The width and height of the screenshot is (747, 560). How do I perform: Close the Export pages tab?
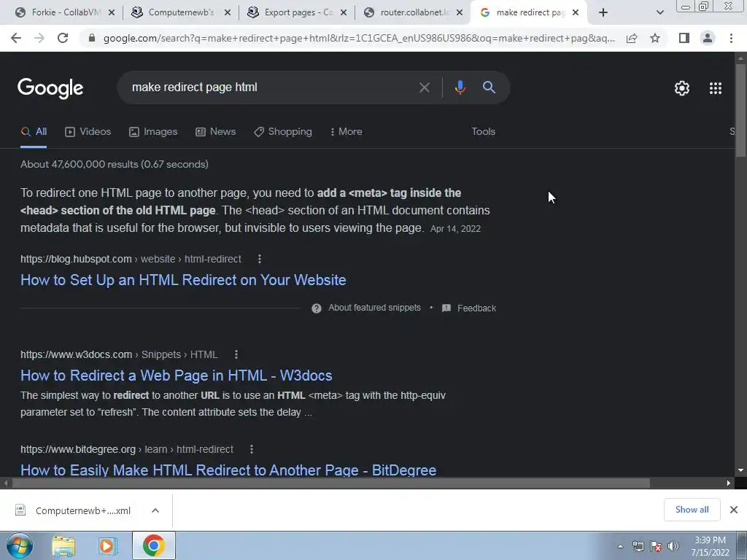[x=344, y=13]
